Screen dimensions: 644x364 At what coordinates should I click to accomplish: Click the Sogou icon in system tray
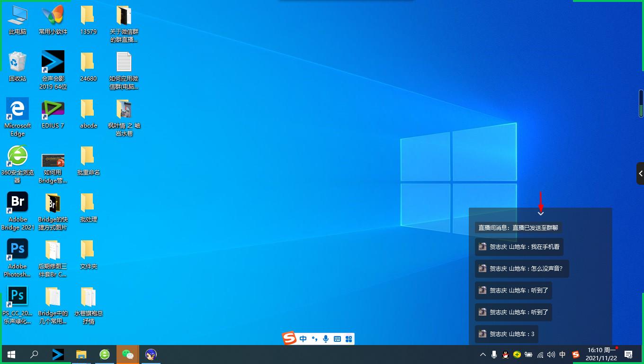tap(576, 355)
